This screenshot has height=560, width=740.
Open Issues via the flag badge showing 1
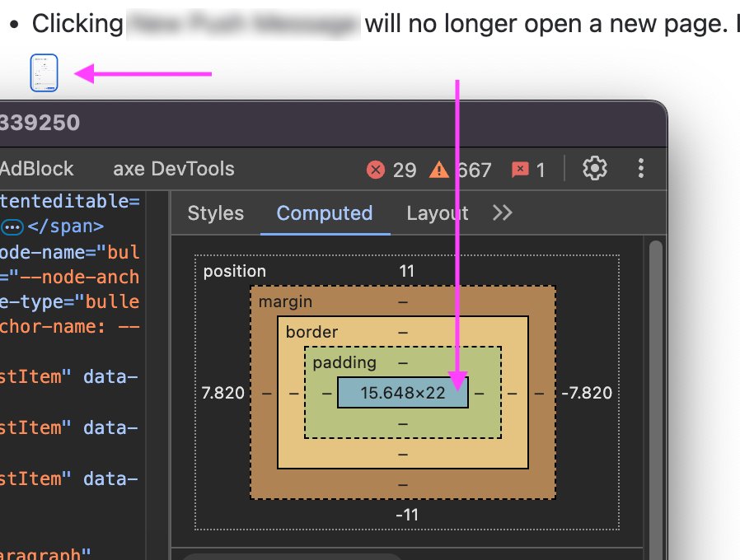pos(527,170)
